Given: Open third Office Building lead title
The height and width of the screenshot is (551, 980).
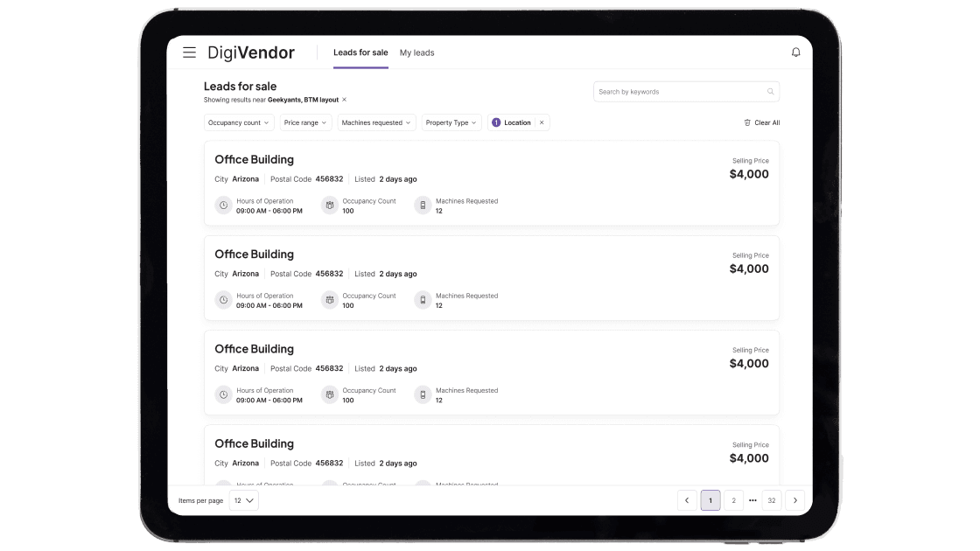Looking at the screenshot, I should click(x=255, y=349).
